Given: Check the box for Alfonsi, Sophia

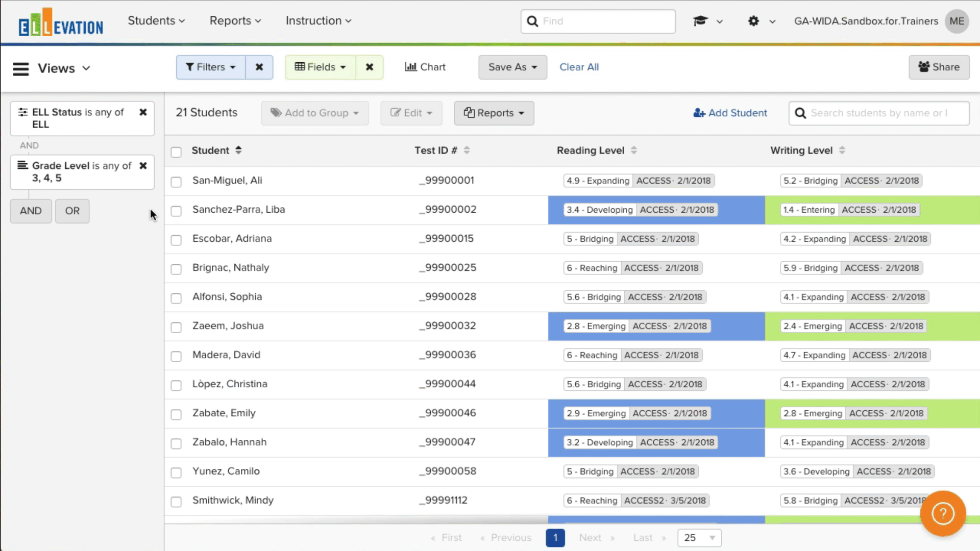Looking at the screenshot, I should click(176, 298).
